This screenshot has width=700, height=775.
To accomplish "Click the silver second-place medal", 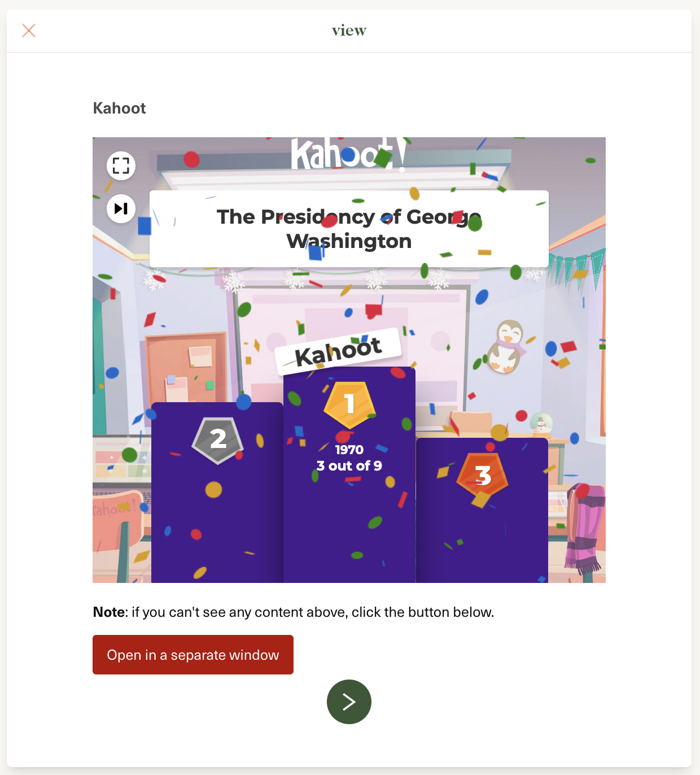I will 218,439.
